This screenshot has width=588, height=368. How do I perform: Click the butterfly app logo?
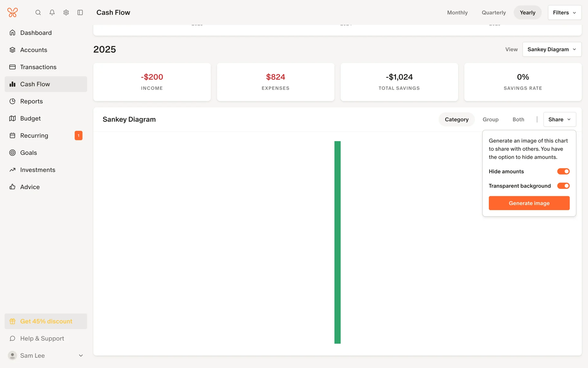[x=13, y=13]
